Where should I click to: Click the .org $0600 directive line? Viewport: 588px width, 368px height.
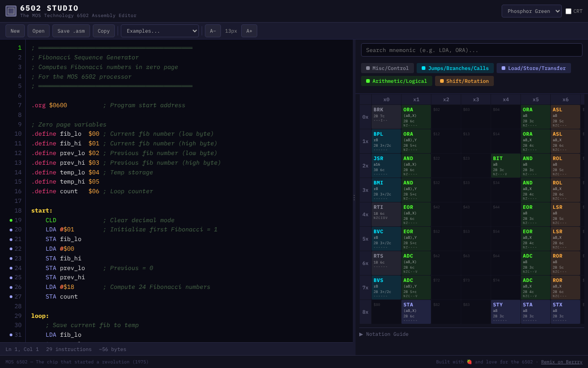[x=49, y=105]
